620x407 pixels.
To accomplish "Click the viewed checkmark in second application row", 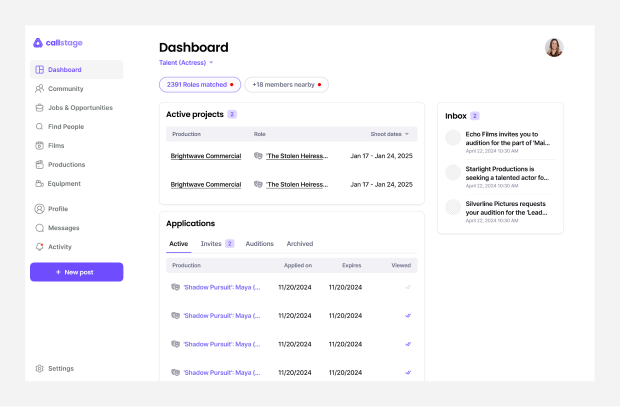I will pyautogui.click(x=408, y=316).
